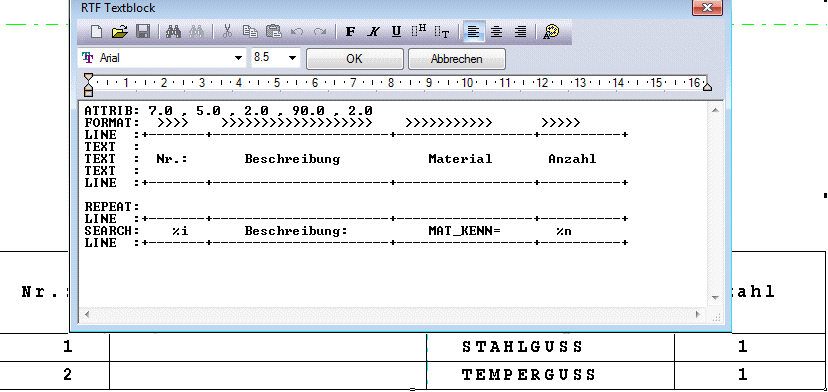Select center text alignment
Image resolution: width=828 pixels, height=392 pixels.
(x=496, y=32)
